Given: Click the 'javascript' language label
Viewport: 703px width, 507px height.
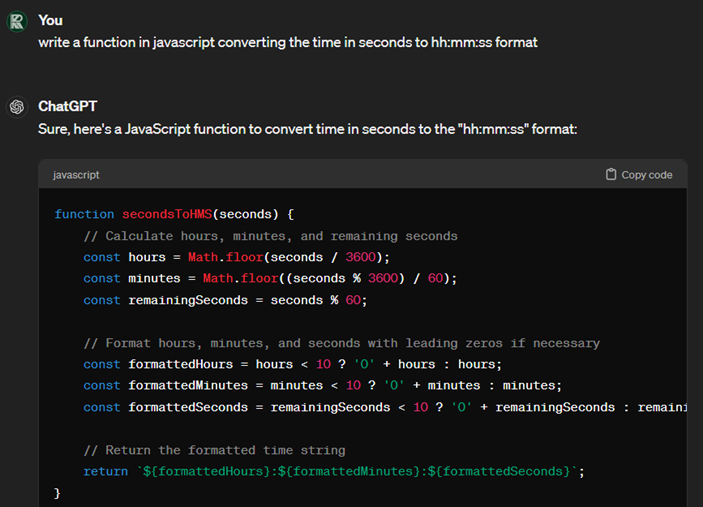Looking at the screenshot, I should [x=76, y=175].
